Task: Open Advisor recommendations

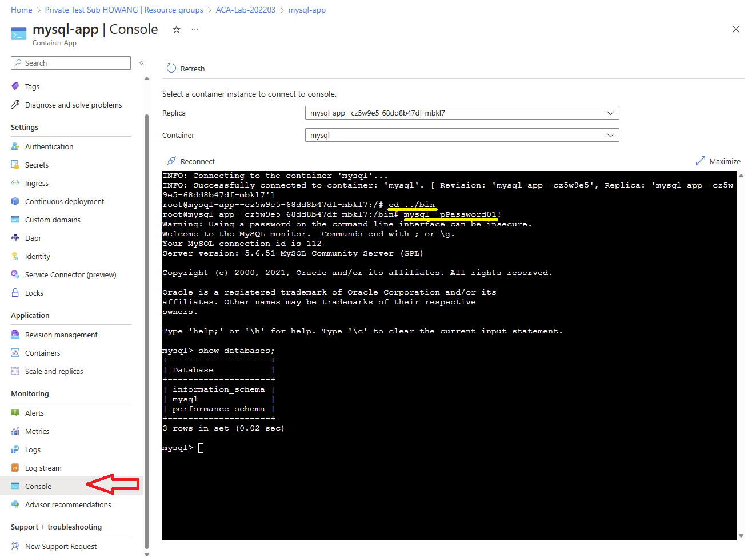Action: click(68, 505)
